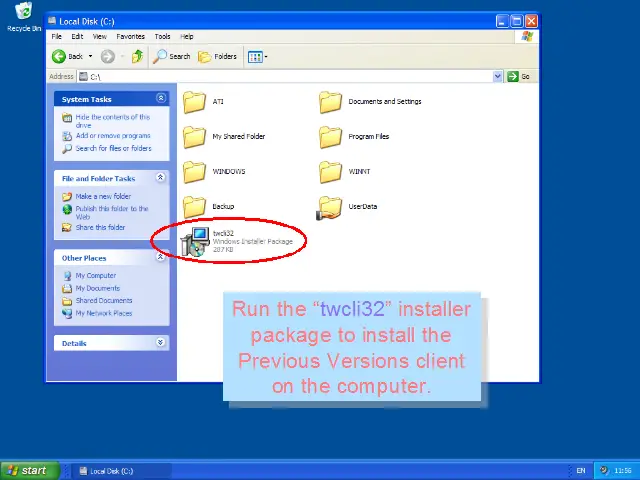Open My Documents from Other Places
Screen dimensions: 640x480
pos(98,288)
